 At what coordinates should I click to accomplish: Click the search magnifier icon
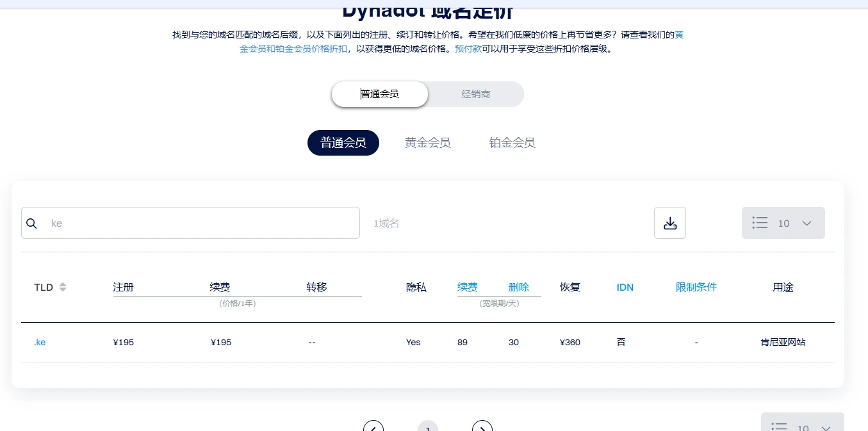(31, 224)
